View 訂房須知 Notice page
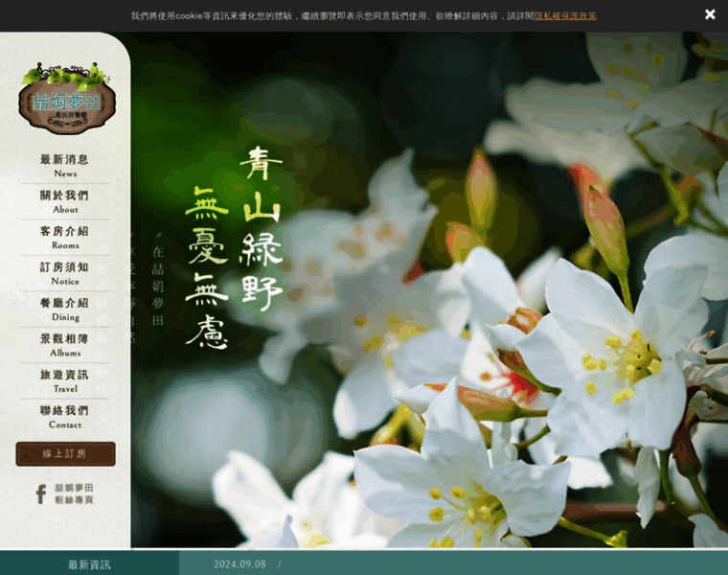 pos(64,273)
